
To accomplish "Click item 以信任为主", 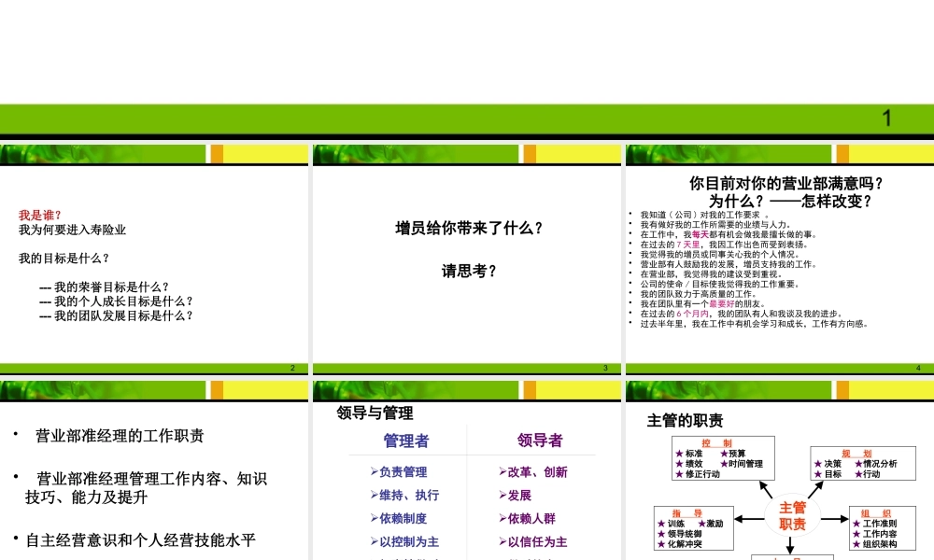I will (533, 541).
